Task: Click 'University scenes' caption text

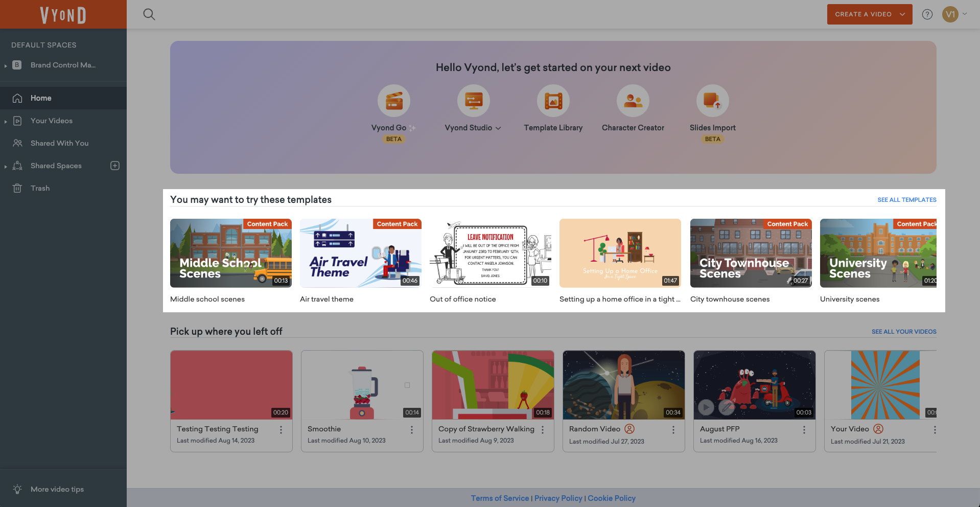Action: point(850,299)
